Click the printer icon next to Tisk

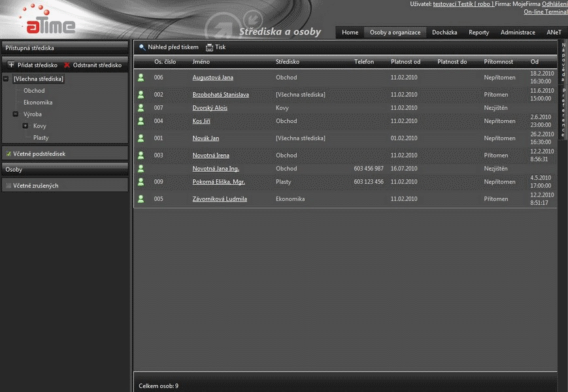click(x=209, y=48)
